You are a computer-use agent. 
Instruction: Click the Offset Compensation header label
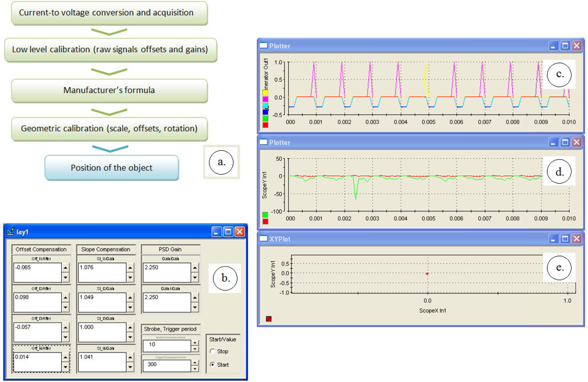coord(41,249)
